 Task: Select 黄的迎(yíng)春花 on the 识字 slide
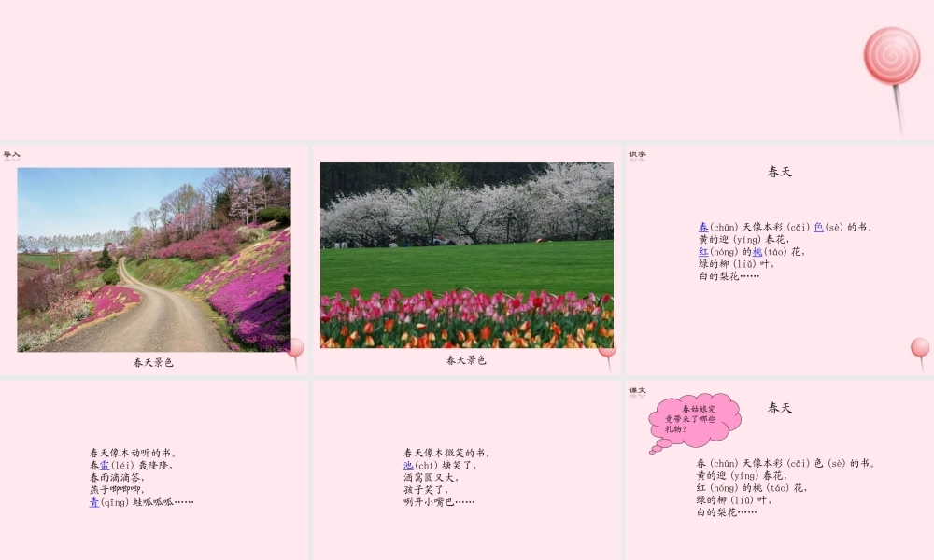point(744,239)
